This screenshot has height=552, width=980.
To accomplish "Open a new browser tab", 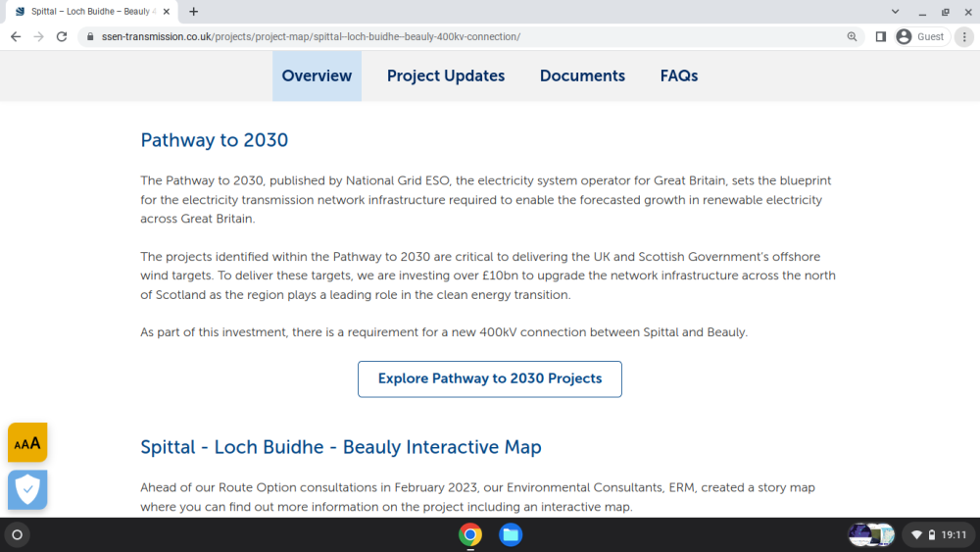I will [194, 11].
